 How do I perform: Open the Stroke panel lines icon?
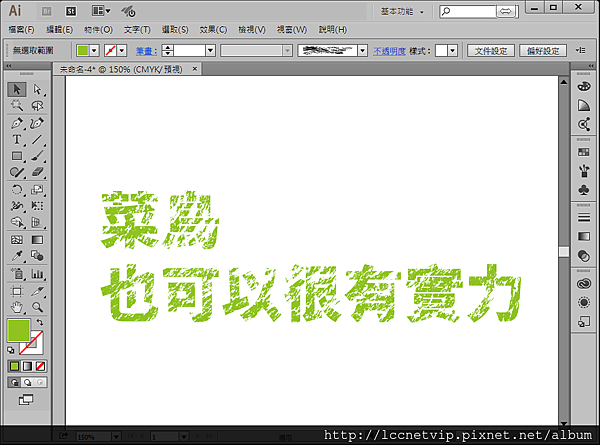point(584,217)
